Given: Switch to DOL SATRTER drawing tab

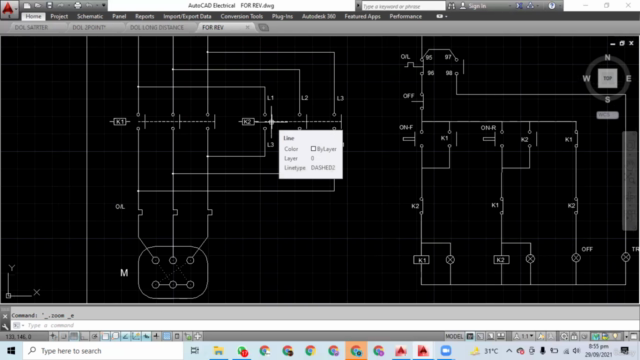Looking at the screenshot, I should (31, 27).
